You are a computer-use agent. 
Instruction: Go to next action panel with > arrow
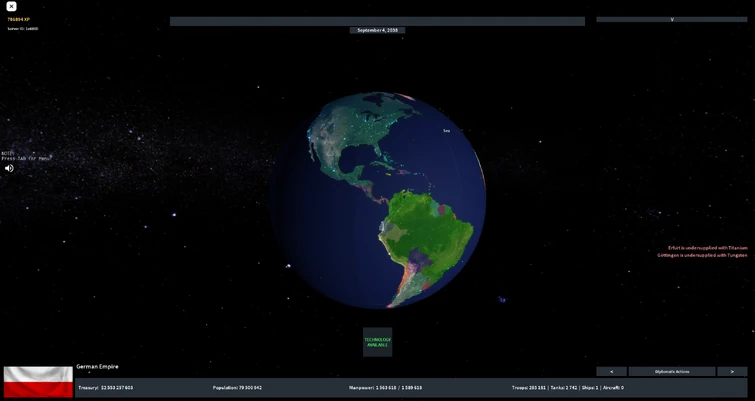click(732, 372)
